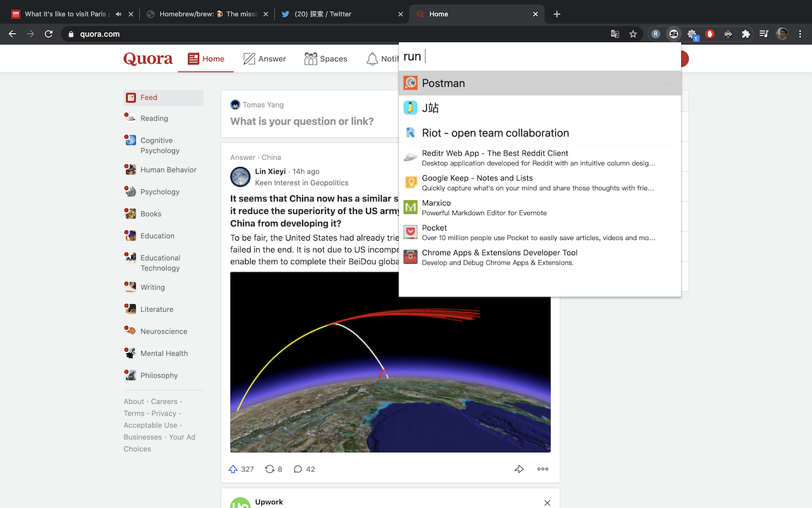Open the Chrome extensions puzzle icon
Image resolution: width=812 pixels, height=508 pixels.
click(746, 34)
